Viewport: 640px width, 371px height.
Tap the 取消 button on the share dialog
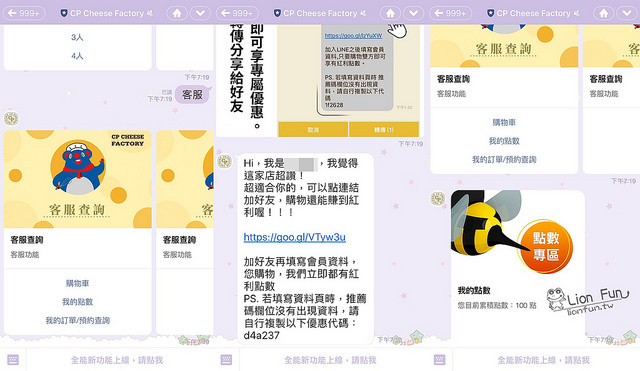313,129
